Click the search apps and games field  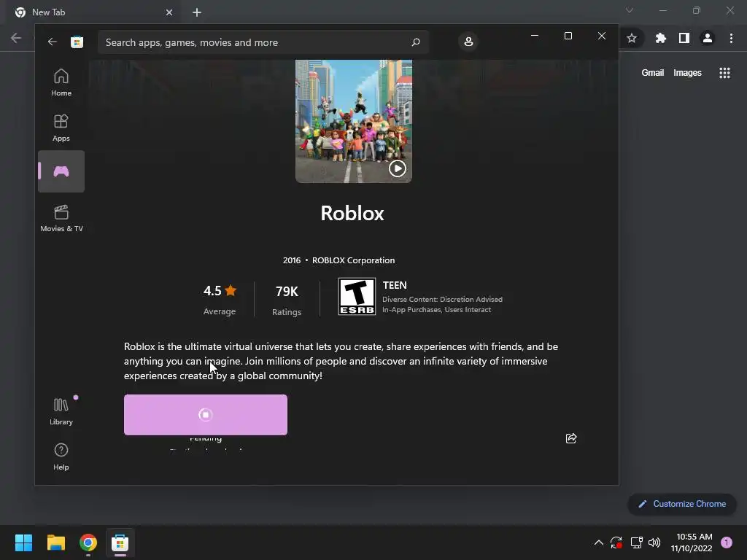(263, 42)
